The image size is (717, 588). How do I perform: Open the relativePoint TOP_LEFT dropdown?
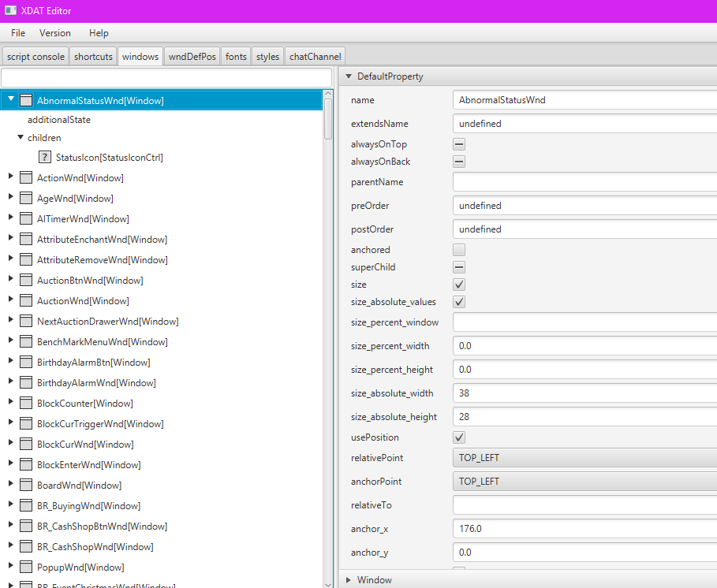coord(584,458)
